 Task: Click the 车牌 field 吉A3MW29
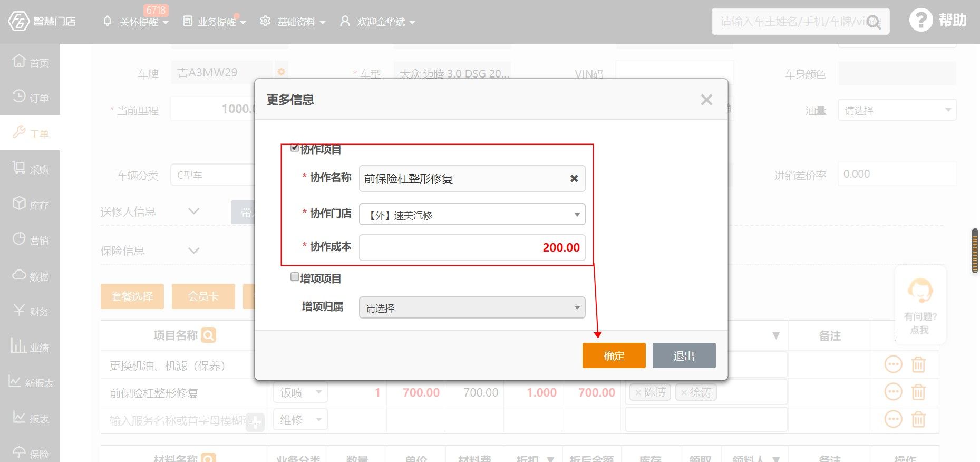click(221, 72)
